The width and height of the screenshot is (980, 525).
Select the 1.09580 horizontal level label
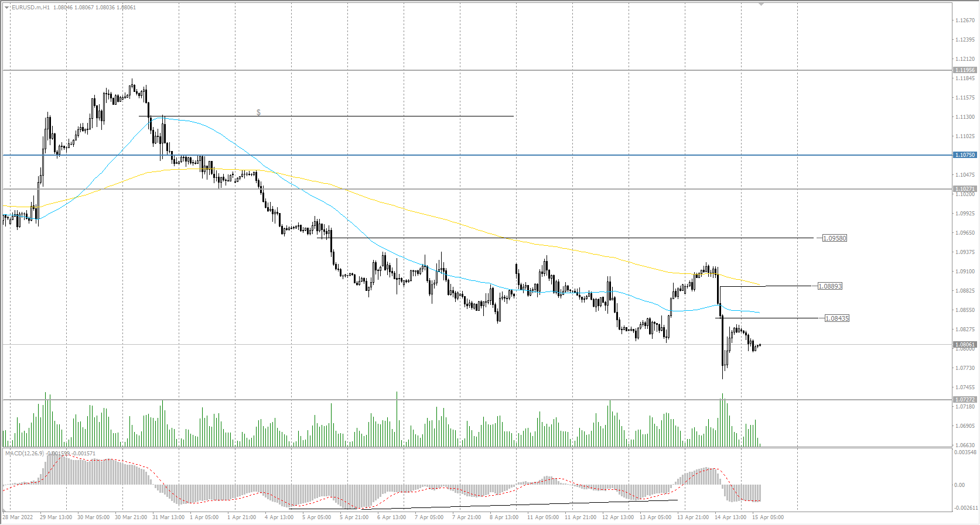tap(835, 238)
